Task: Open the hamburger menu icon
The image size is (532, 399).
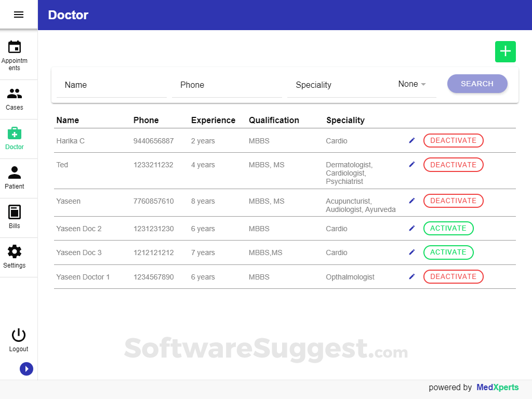Action: [19, 15]
